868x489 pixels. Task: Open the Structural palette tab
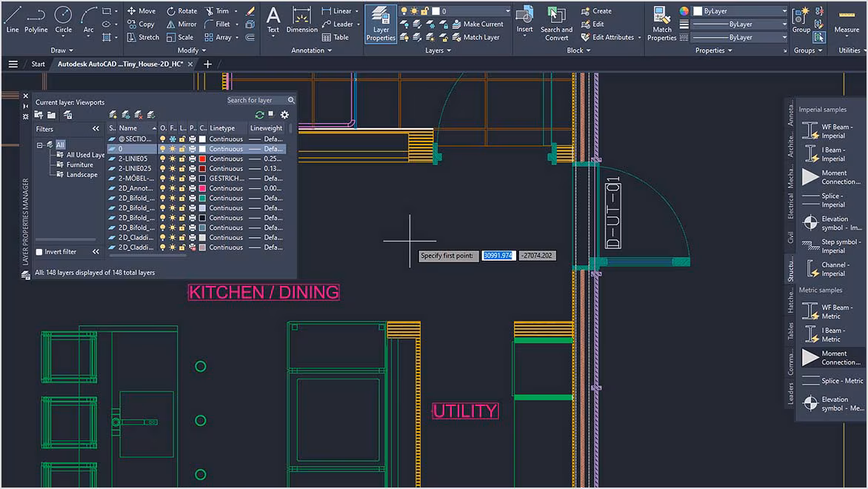pyautogui.click(x=790, y=270)
